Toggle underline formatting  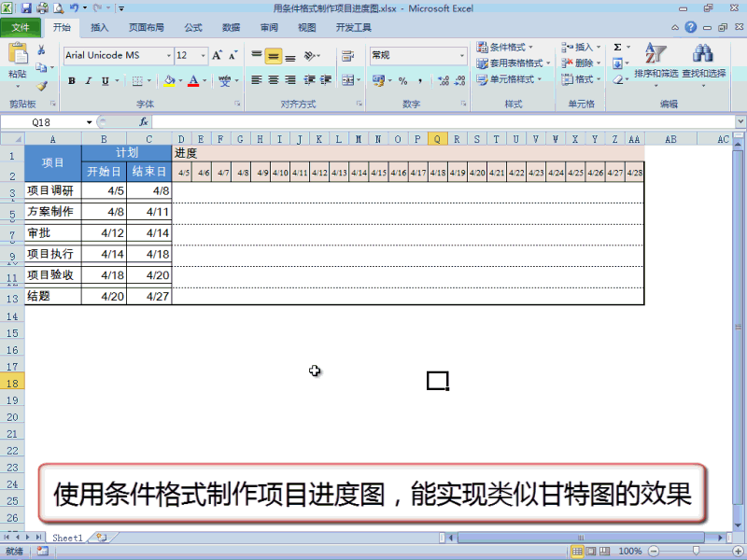pyautogui.click(x=106, y=79)
